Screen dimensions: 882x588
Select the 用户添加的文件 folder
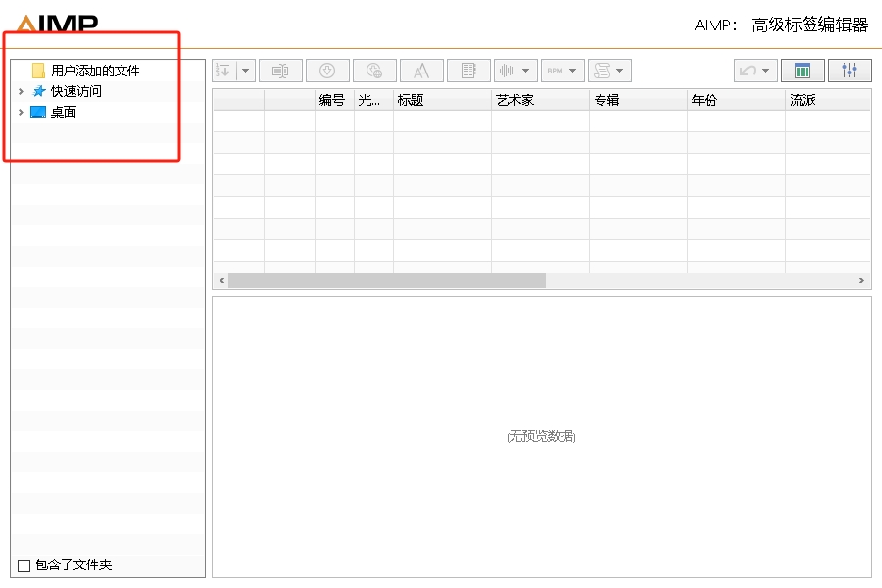95,71
